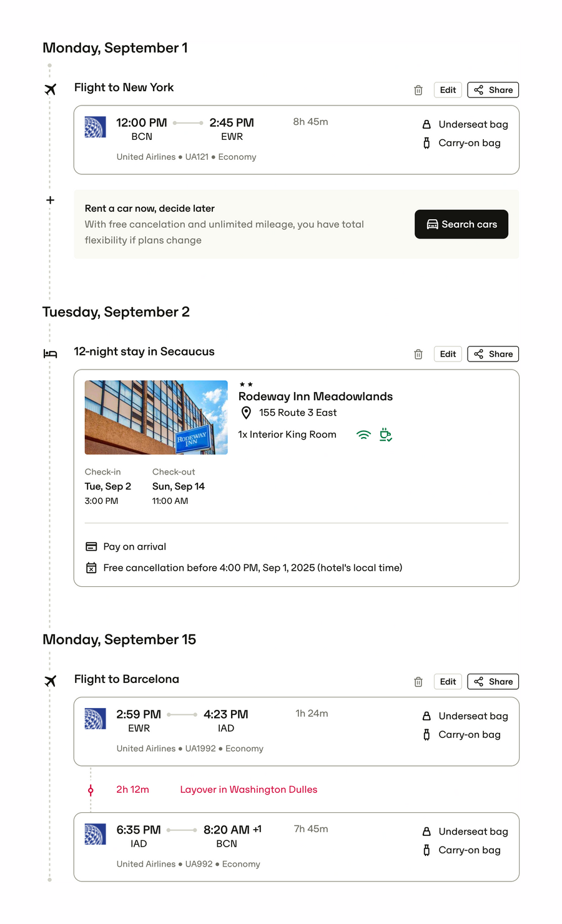Image resolution: width=562 pixels, height=924 pixels.
Task: Click the United Airlines logo on flight UA121
Action: click(95, 127)
